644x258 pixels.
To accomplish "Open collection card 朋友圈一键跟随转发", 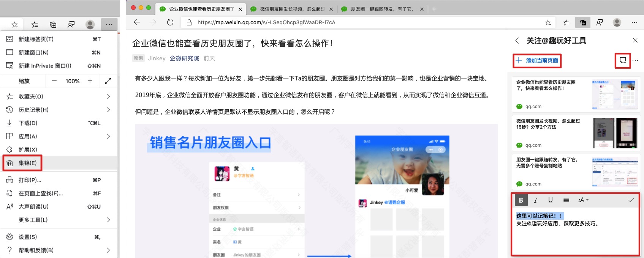I will click(576, 171).
